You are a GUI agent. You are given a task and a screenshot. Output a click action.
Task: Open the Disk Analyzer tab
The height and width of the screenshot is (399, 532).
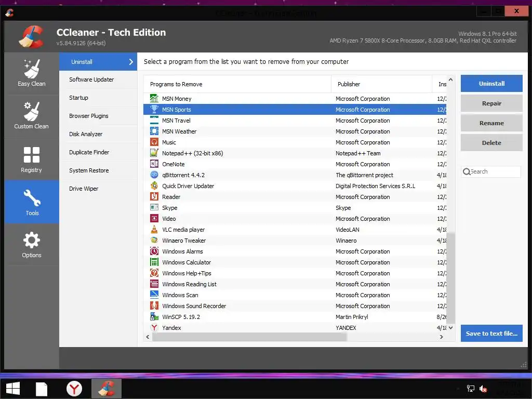tap(98, 134)
